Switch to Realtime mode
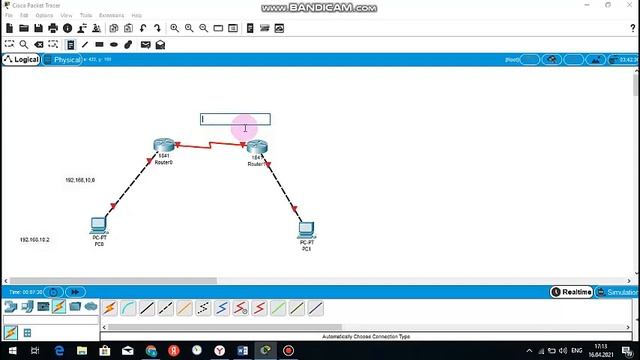Image resolution: width=640 pixels, height=360 pixels. click(x=571, y=292)
